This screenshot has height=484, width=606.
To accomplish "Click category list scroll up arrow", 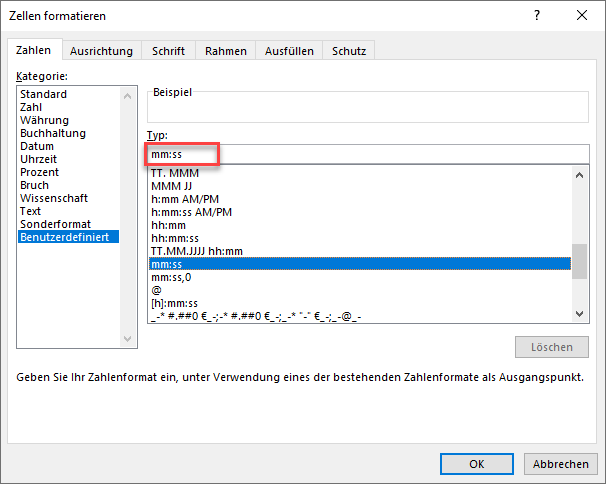I will (128, 96).
